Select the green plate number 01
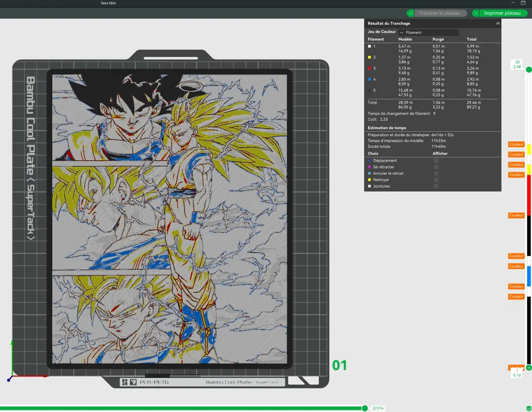 click(339, 366)
